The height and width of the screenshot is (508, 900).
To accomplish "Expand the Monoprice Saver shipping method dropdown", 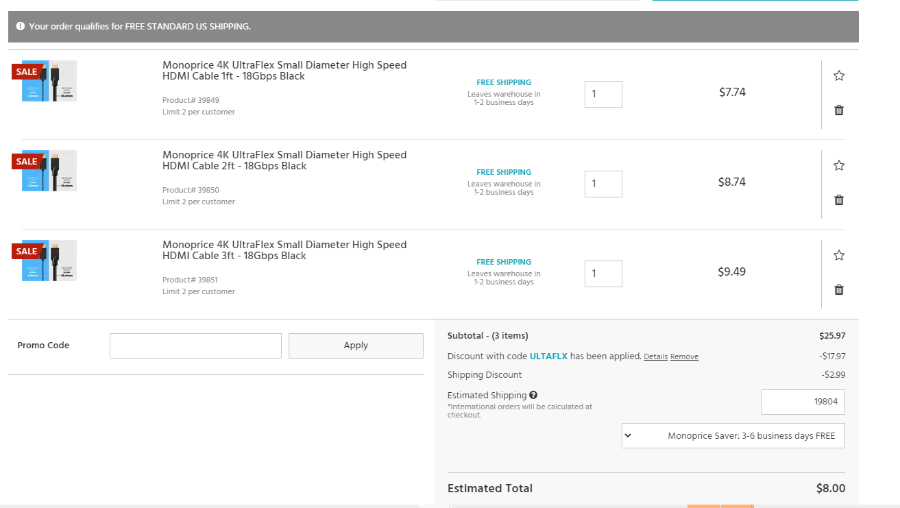I will [733, 436].
